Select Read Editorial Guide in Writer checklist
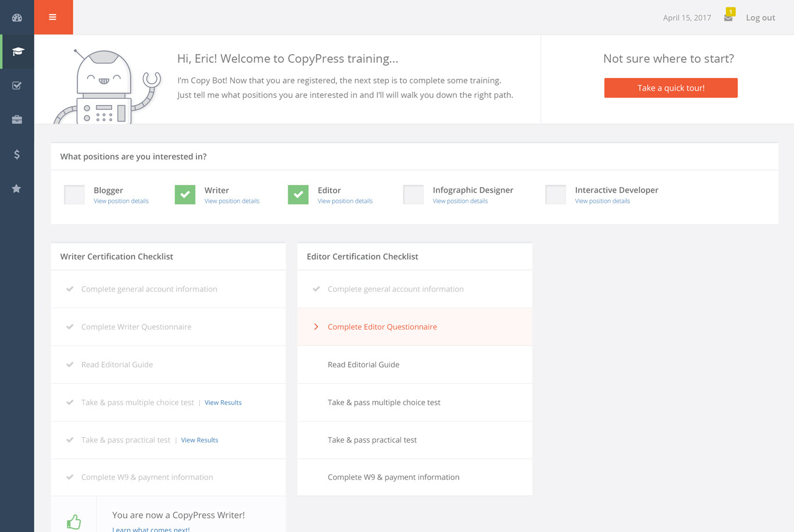794x532 pixels. click(168, 365)
